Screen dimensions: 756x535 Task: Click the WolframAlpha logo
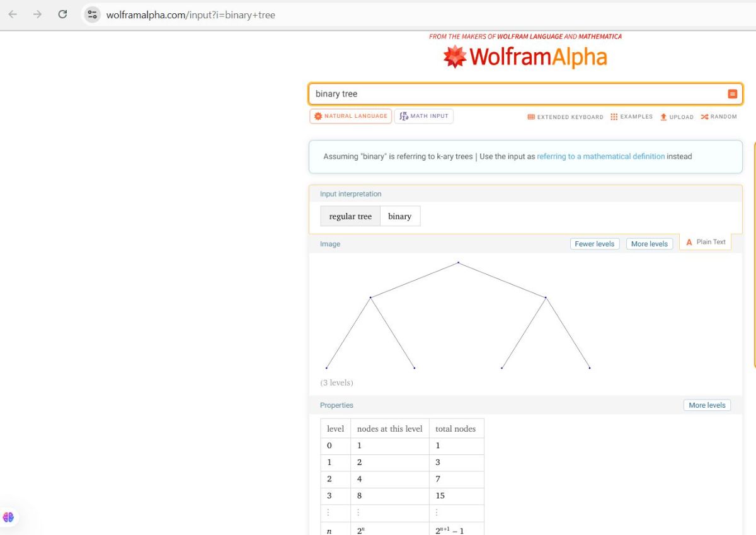[x=525, y=57]
